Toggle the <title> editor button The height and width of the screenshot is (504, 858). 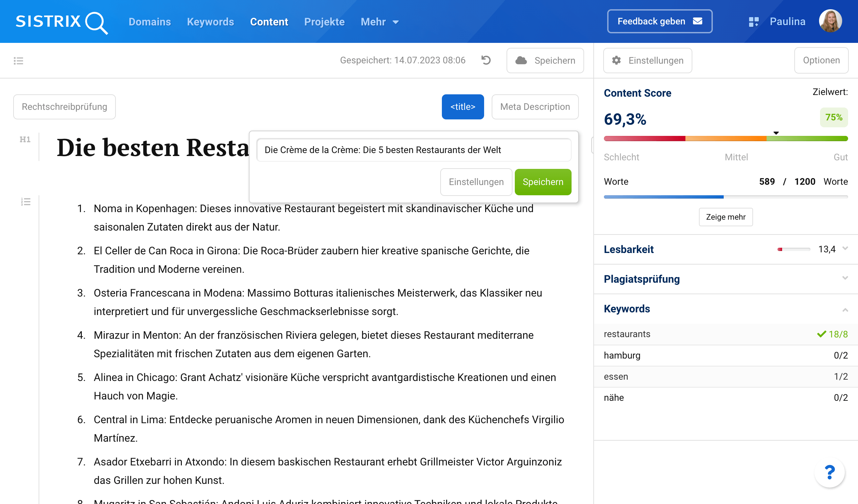click(462, 107)
